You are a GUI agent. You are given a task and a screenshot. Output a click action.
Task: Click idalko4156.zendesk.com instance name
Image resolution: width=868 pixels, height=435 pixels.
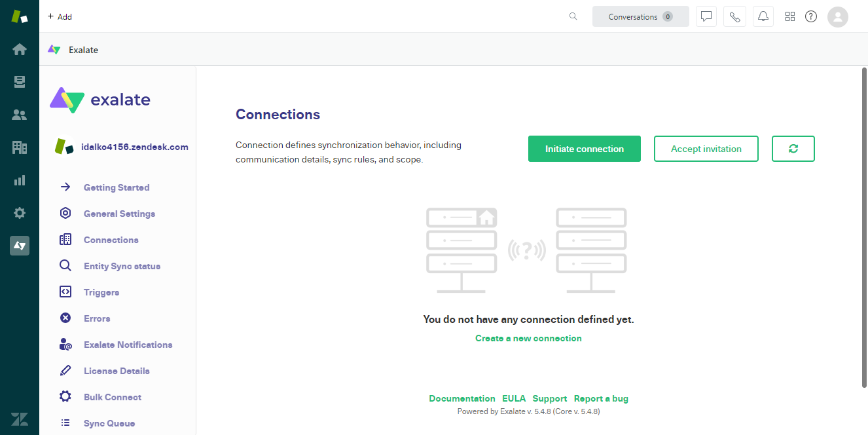pyautogui.click(x=134, y=147)
